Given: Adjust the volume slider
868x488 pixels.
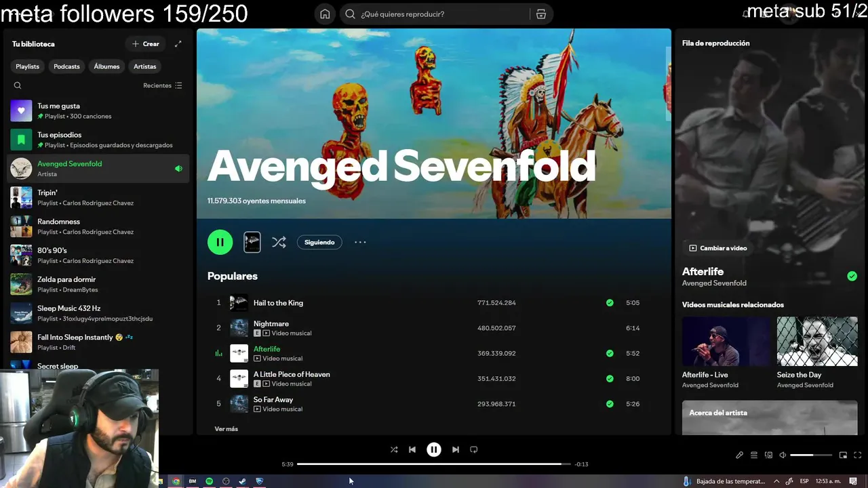Looking at the screenshot, I should point(811,455).
